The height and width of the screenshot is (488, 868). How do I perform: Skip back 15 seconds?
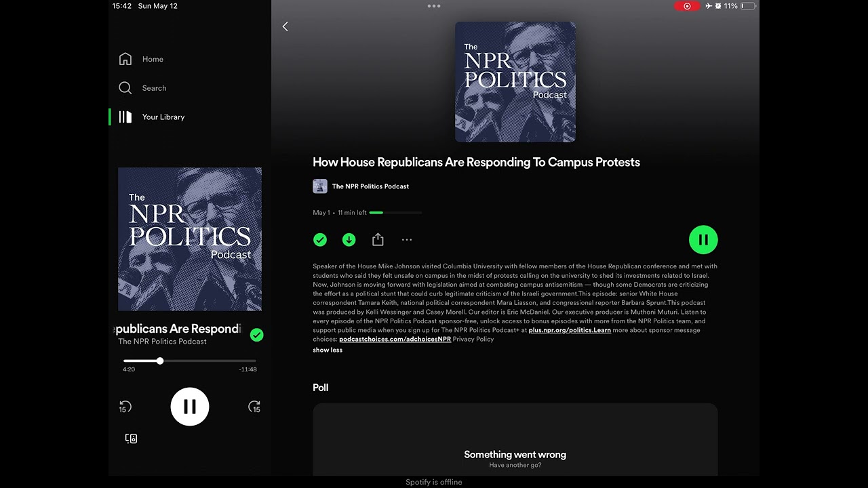[125, 407]
